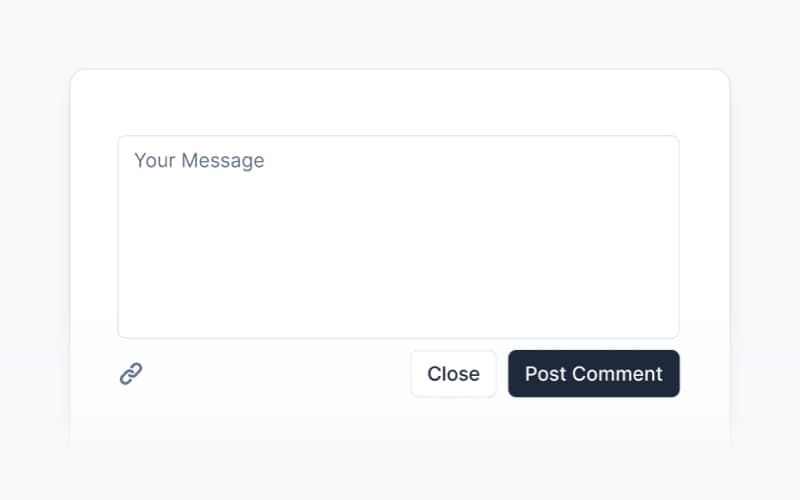Click the link attachment icon
The height and width of the screenshot is (500, 800).
coord(131,374)
